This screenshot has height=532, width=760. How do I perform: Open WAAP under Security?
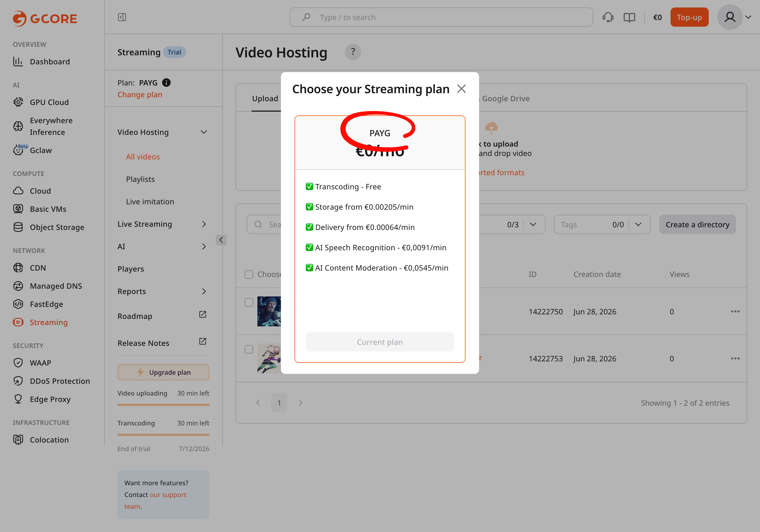click(40, 363)
